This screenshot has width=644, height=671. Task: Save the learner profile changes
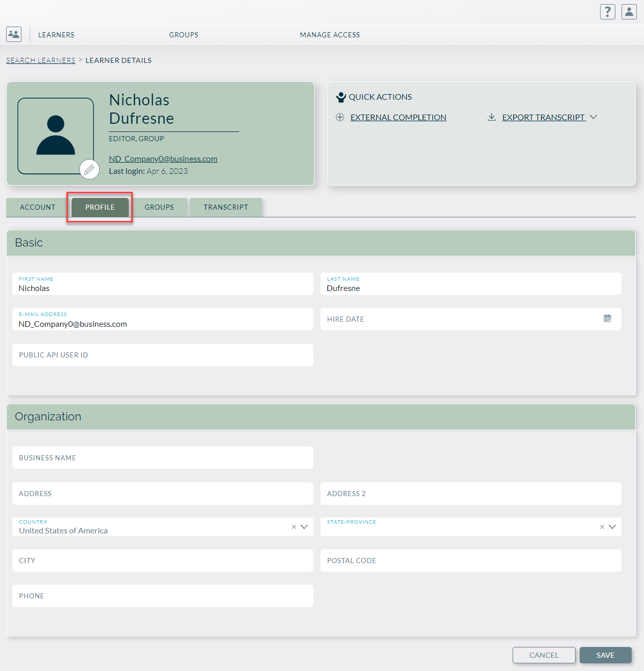pyautogui.click(x=605, y=655)
